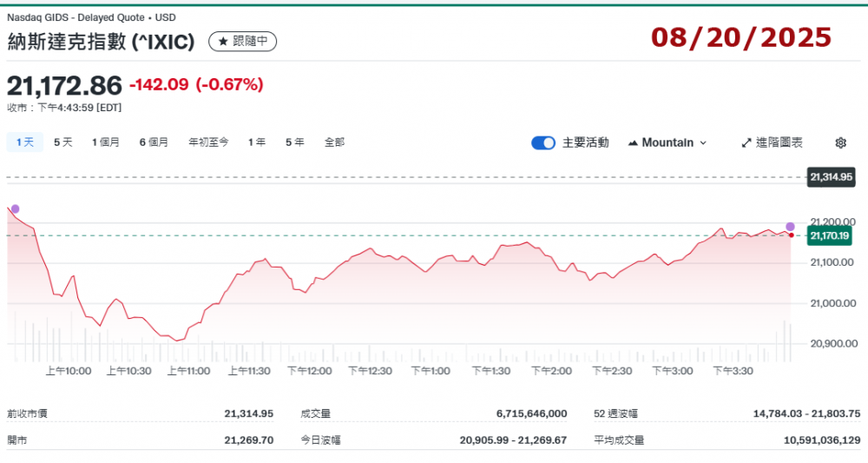Click the expand arrows icon beside 進階圖表
The width and height of the screenshot is (868, 463).
point(746,142)
